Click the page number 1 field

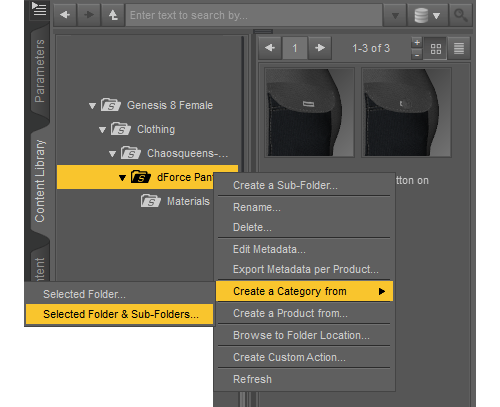tap(295, 48)
